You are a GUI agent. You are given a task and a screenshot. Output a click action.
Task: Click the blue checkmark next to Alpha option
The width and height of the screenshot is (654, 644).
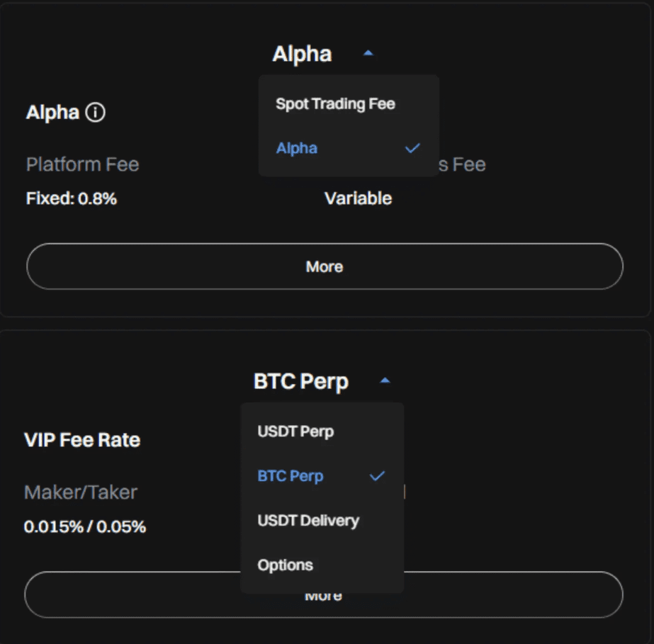412,148
